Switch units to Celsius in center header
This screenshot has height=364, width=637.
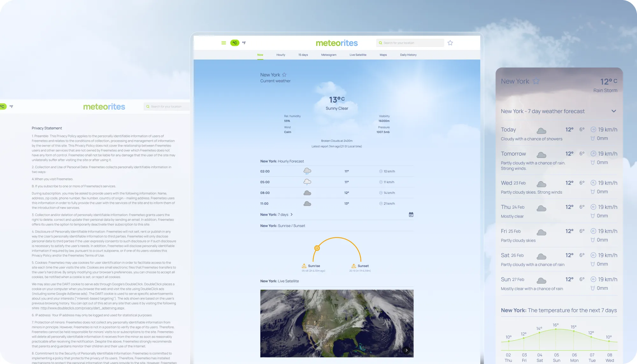(235, 43)
